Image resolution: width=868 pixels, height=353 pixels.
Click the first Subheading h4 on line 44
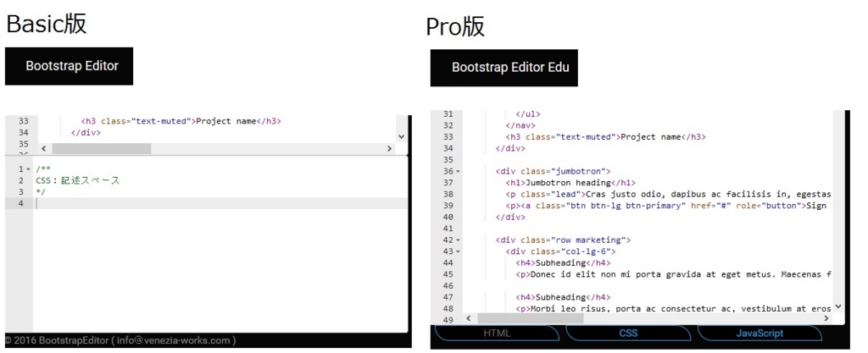coord(563,263)
